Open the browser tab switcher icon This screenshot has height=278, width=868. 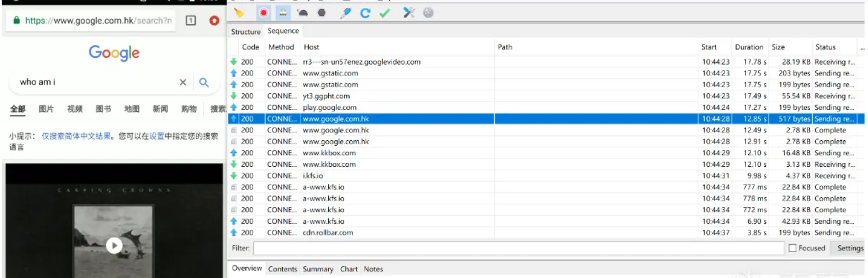[191, 20]
